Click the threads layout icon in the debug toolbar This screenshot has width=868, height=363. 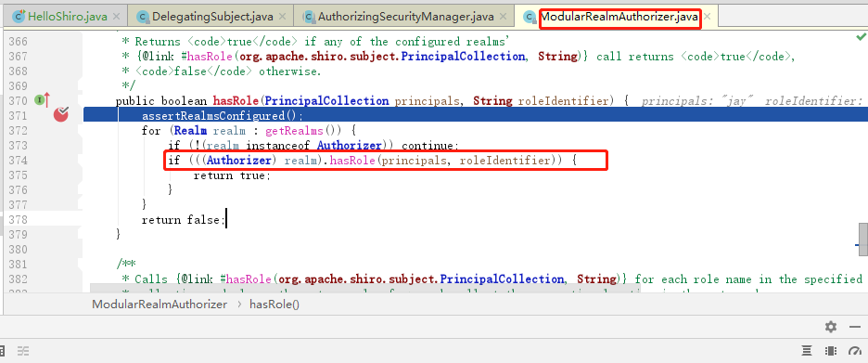(807, 351)
